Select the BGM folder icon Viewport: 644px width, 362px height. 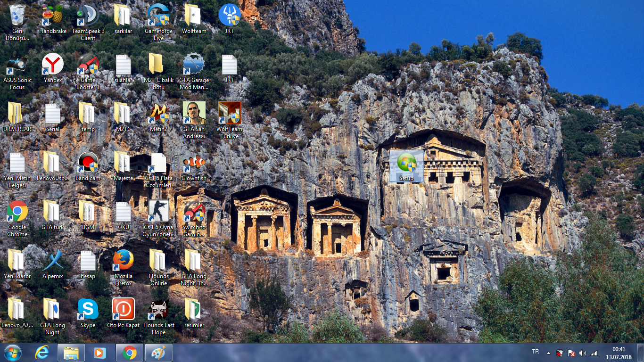88,215
